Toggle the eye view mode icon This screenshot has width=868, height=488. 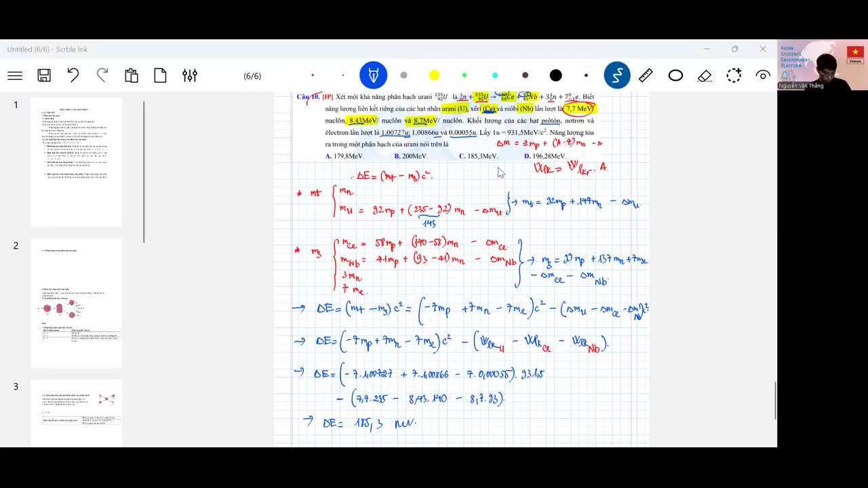(764, 75)
